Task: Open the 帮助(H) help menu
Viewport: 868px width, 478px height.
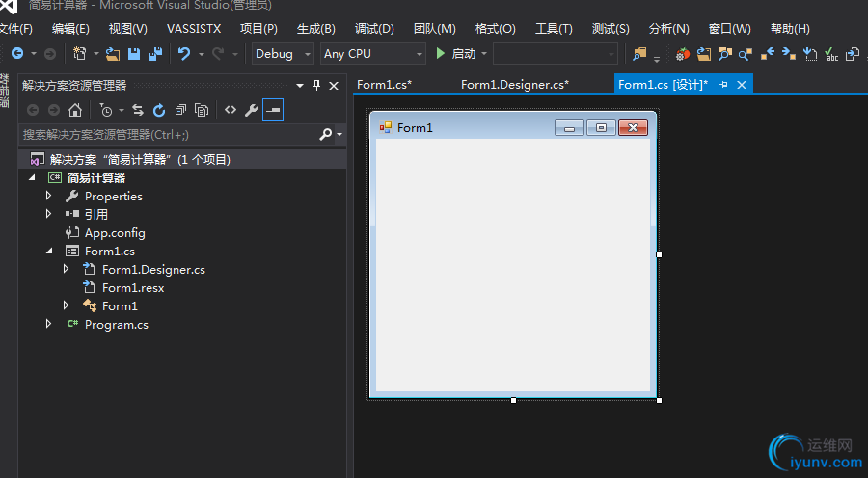Action: pos(790,29)
